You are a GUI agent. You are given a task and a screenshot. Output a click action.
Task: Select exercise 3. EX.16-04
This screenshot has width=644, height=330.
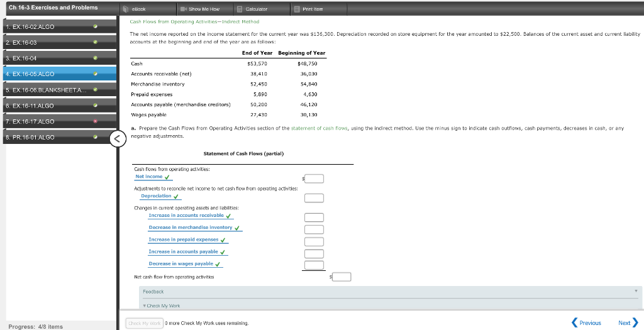click(x=60, y=58)
